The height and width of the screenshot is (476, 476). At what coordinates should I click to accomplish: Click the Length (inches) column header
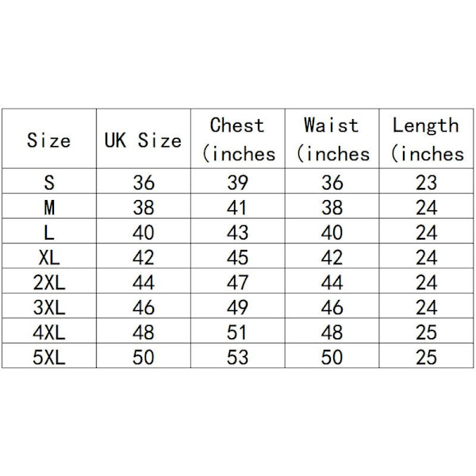426,140
